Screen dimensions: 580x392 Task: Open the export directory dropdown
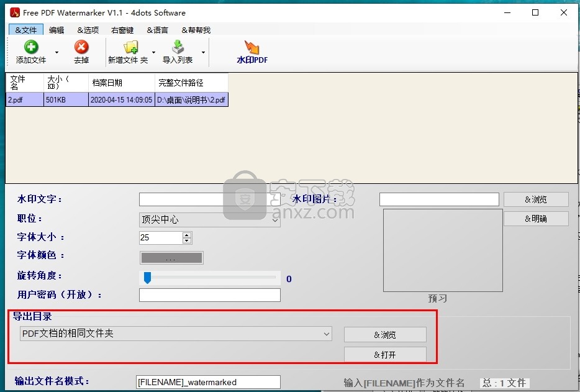pos(176,334)
